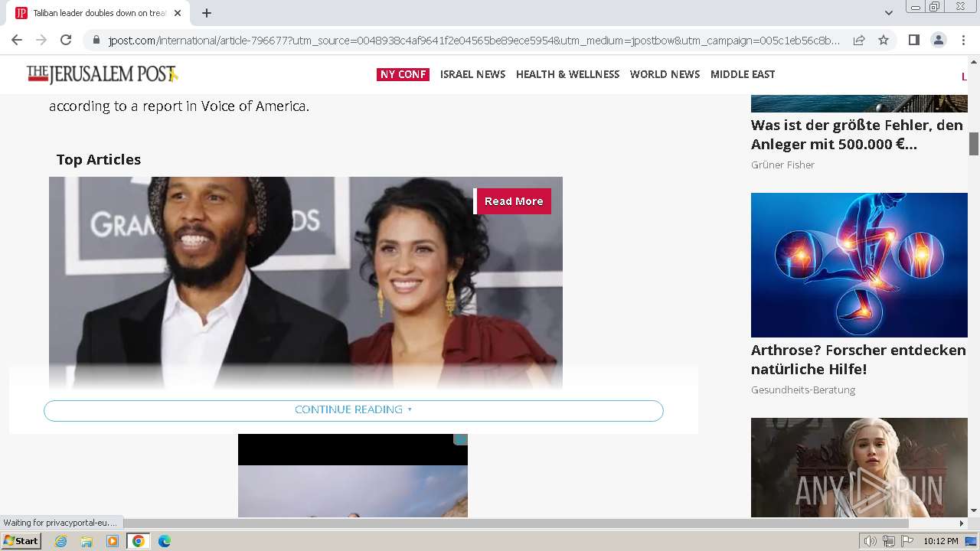Click the show desktop tray icon

972,541
